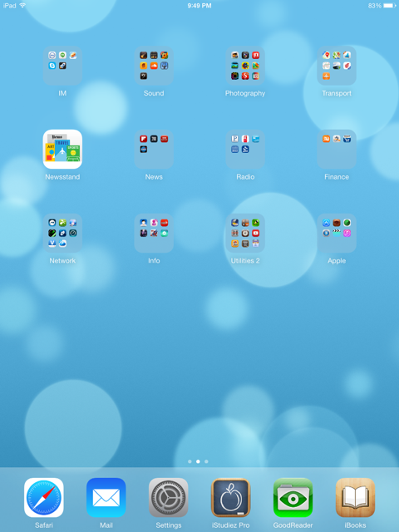Launch the Mail app
The image size is (399, 532).
106,497
